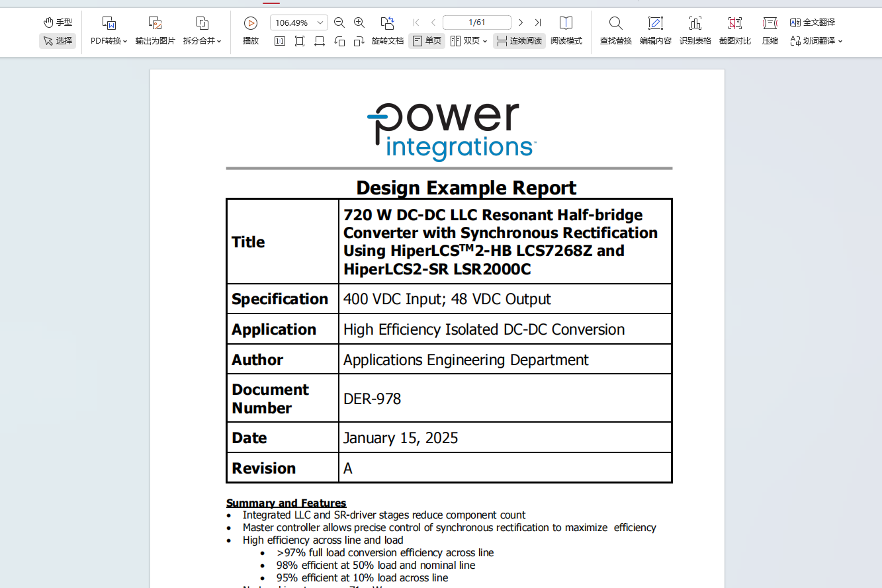This screenshot has width=882, height=588.
Task: Click Screenshot Compare (截图对比)
Action: tap(735, 32)
